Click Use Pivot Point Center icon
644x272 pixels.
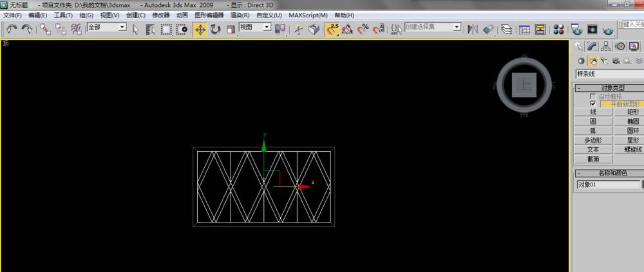point(280,29)
